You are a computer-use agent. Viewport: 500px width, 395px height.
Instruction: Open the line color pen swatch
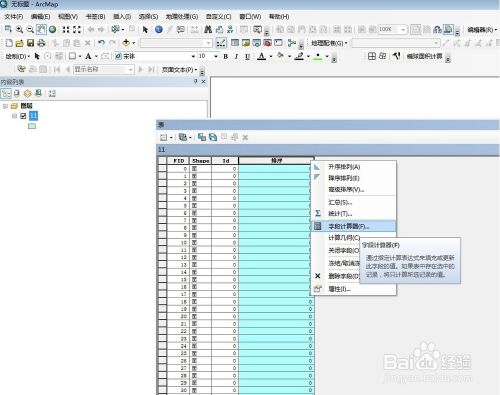299,56
